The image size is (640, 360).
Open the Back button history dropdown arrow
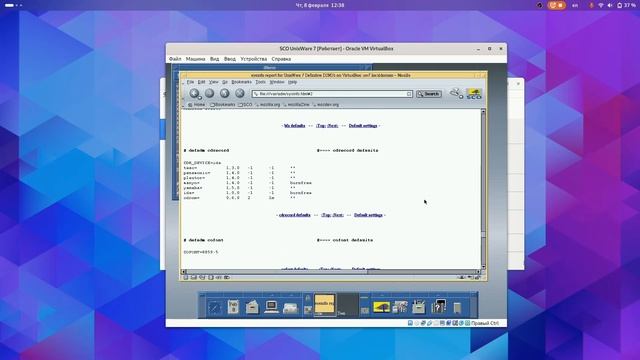tap(200, 98)
